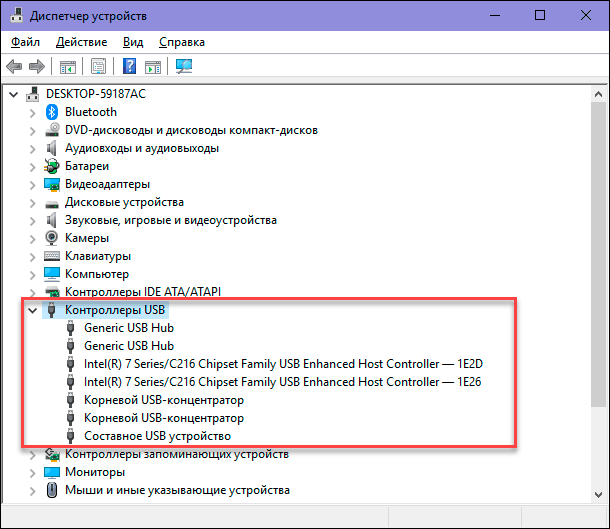
Task: Open the Файл menu
Action: click(x=25, y=42)
